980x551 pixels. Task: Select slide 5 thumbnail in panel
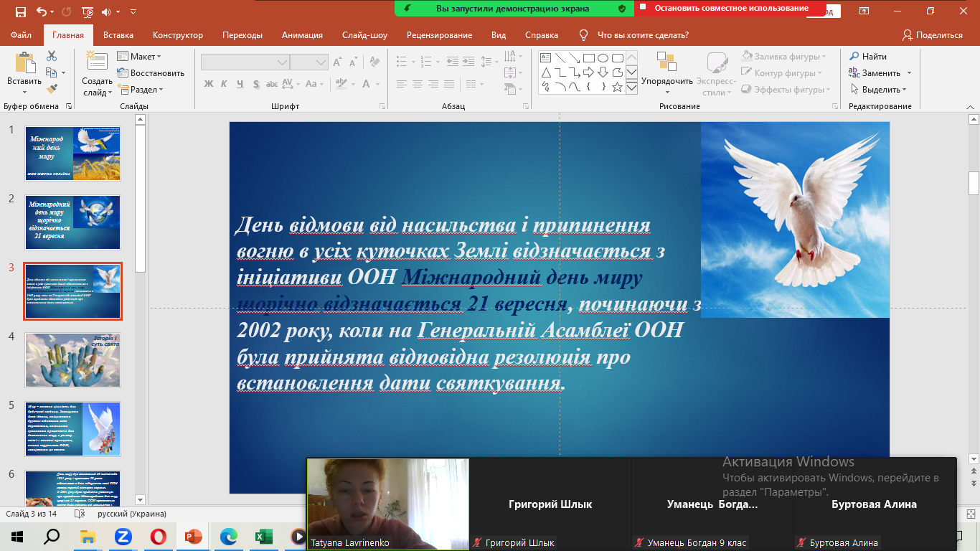point(72,428)
